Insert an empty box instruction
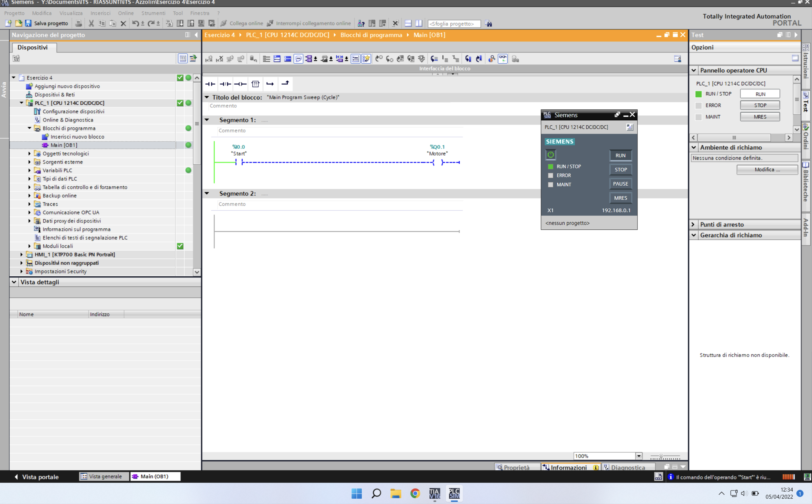The width and height of the screenshot is (812, 504). click(x=255, y=84)
